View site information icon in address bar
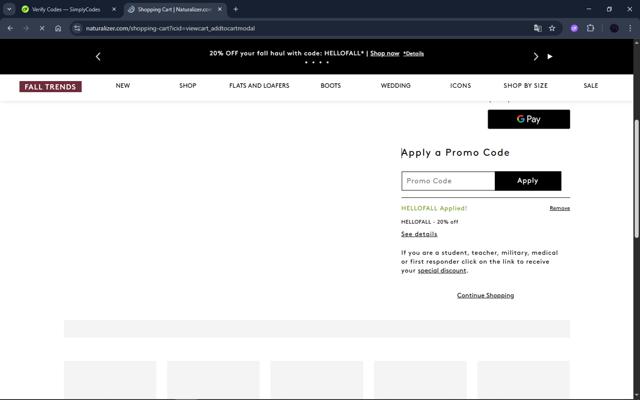 coord(77,28)
